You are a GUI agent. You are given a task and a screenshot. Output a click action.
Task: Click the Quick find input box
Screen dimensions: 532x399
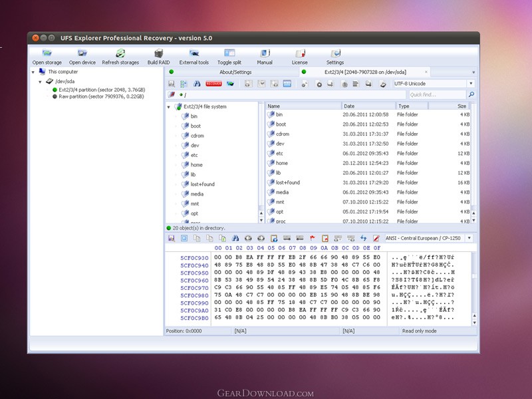click(x=437, y=94)
